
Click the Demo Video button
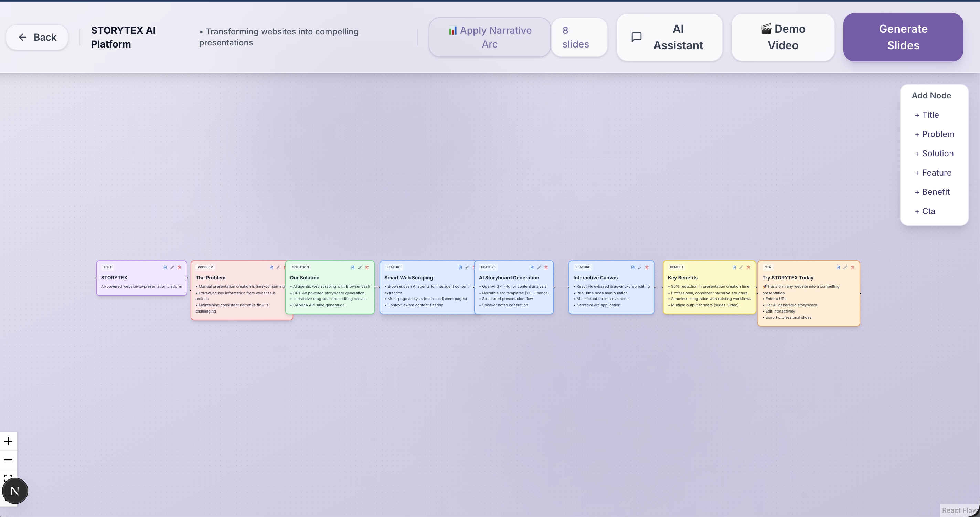click(x=782, y=37)
